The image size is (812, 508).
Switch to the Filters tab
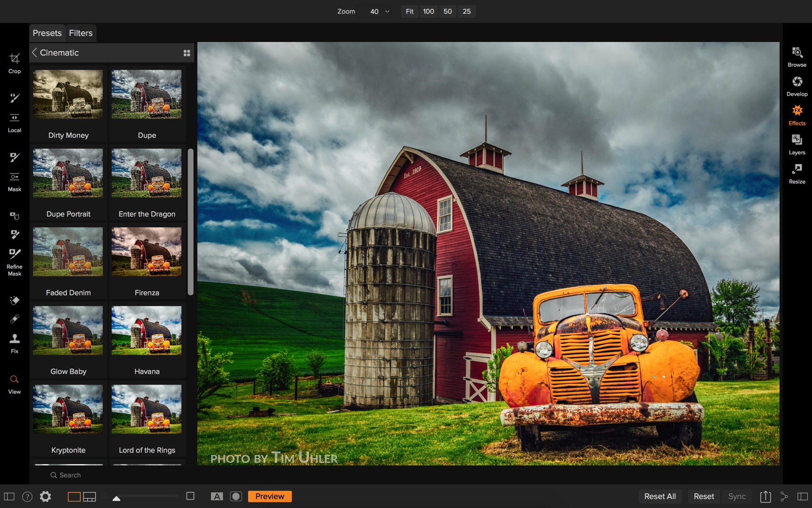pos(81,33)
